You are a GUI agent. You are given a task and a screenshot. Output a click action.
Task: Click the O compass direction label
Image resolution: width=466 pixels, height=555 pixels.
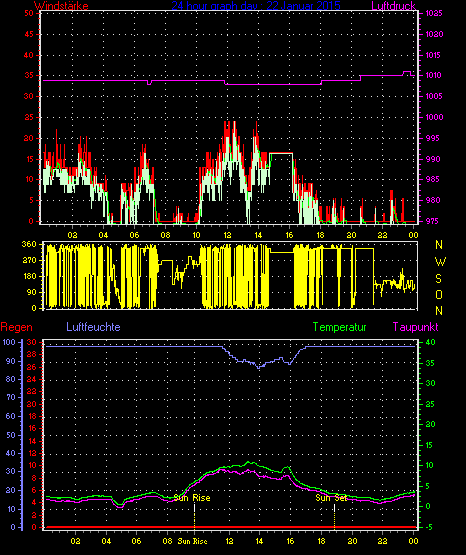(439, 294)
